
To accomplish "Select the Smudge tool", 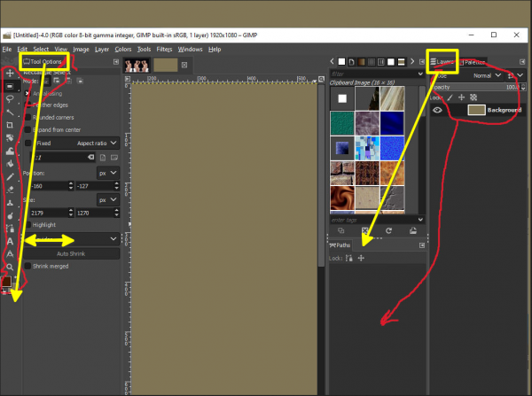I will (x=10, y=215).
